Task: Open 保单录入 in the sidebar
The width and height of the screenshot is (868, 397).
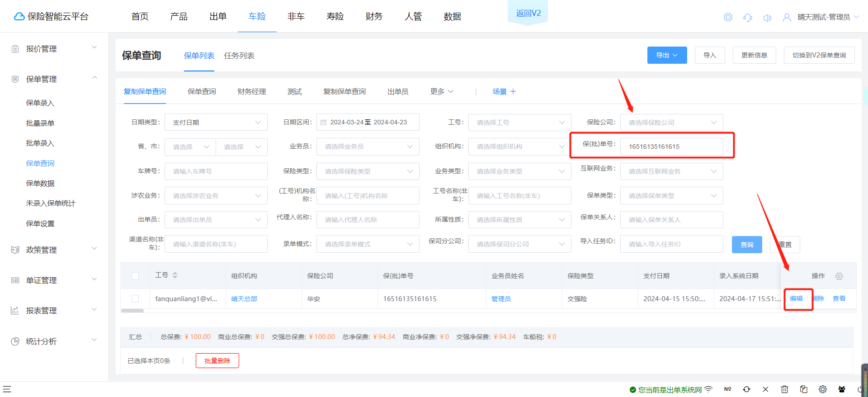Action: point(40,103)
